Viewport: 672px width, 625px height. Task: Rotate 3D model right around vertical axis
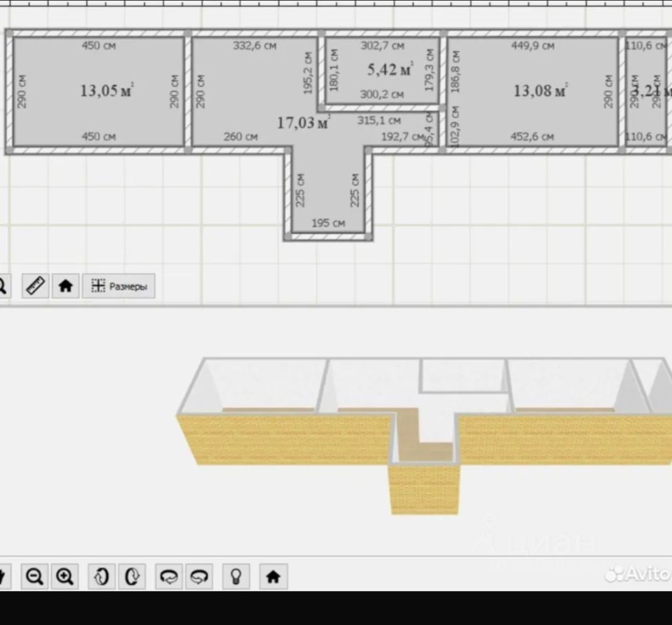point(132,575)
